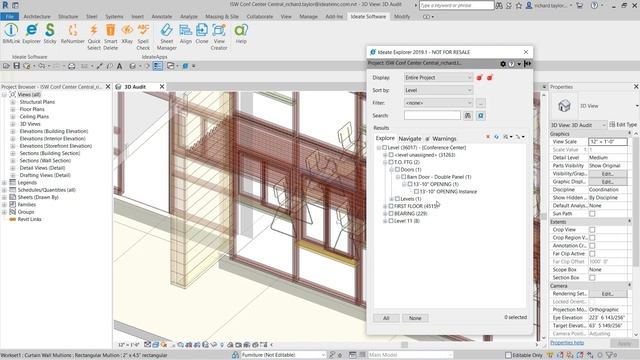
Task: Check the T.O. FTG (2) checkbox
Action: coord(391,162)
